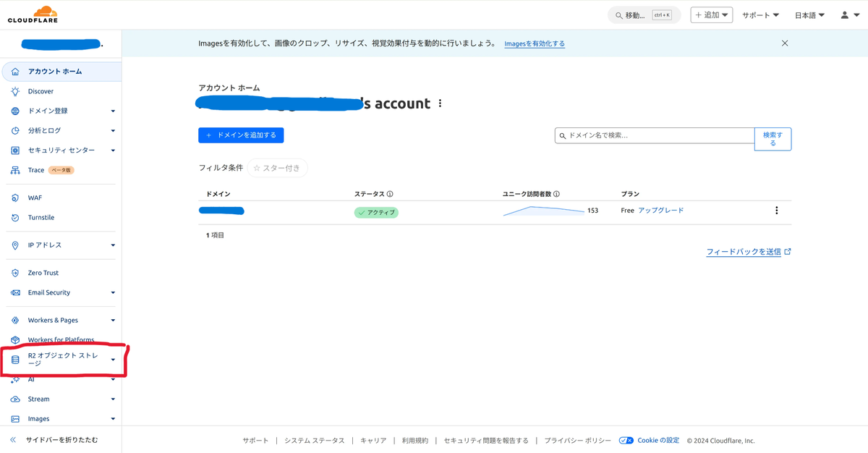Click the IP アドレス pin icon

point(15,245)
